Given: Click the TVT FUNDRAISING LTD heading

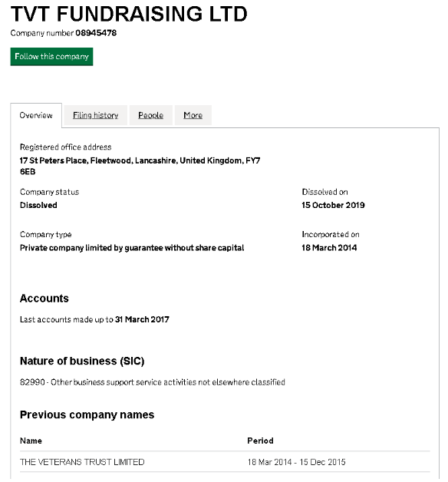Looking at the screenshot, I should tap(129, 14).
